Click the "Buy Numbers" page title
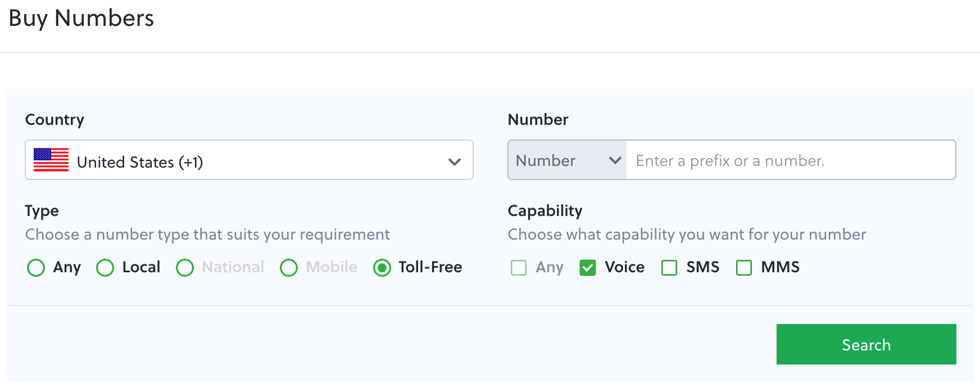 pos(80,19)
